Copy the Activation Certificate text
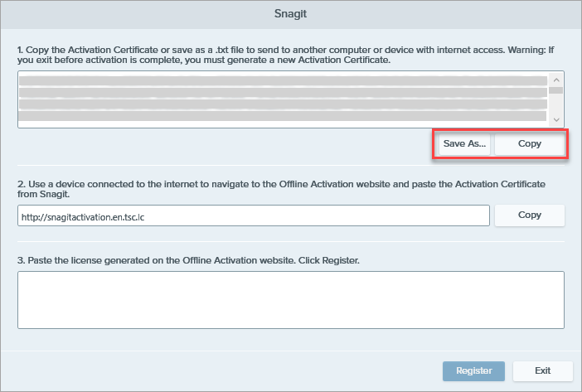Viewport: 582px width, 392px height. (529, 144)
